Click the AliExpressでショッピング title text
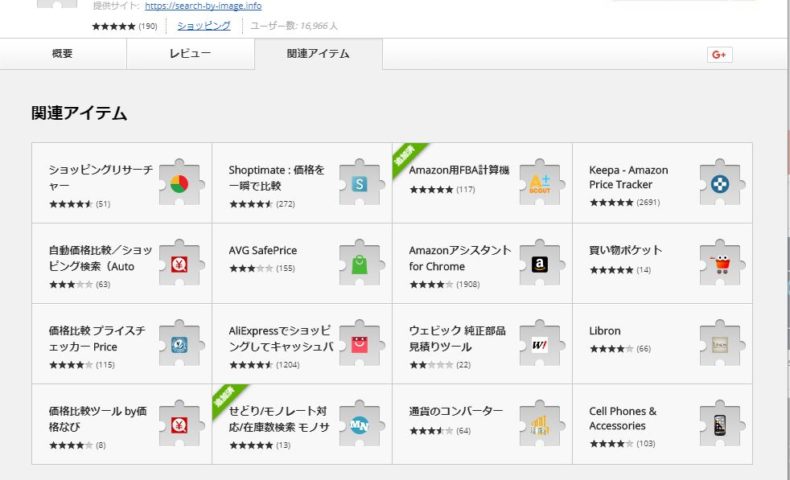This screenshot has height=480, width=790. (281, 338)
